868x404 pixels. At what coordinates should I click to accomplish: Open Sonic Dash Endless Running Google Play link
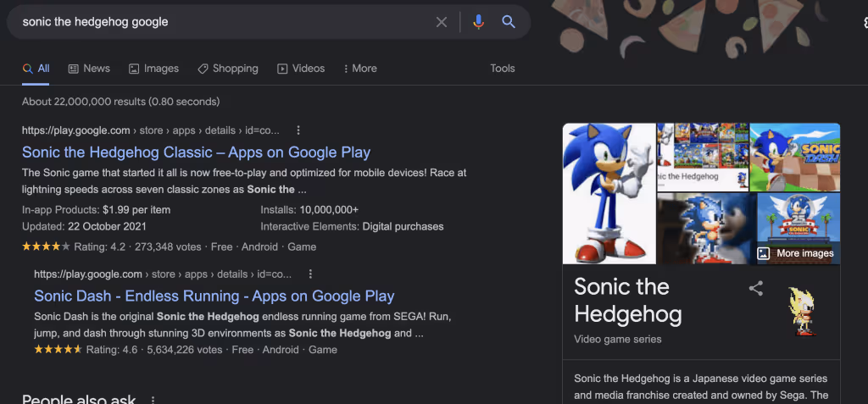tap(214, 296)
